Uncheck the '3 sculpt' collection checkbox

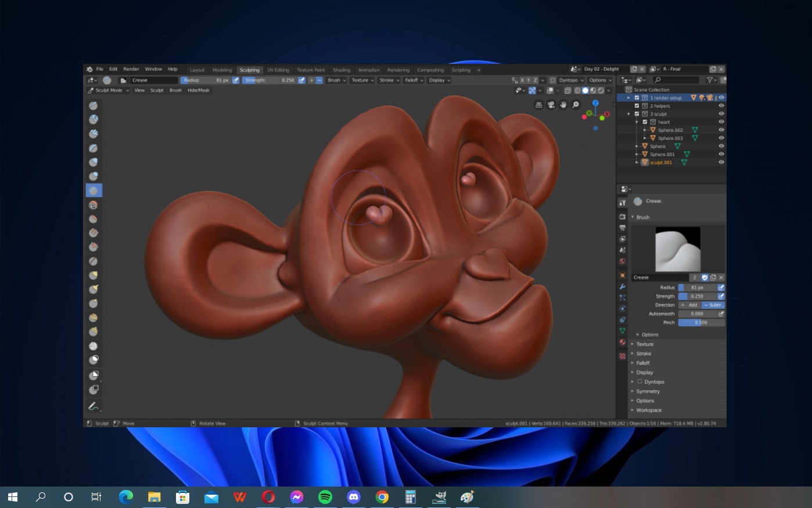point(637,114)
